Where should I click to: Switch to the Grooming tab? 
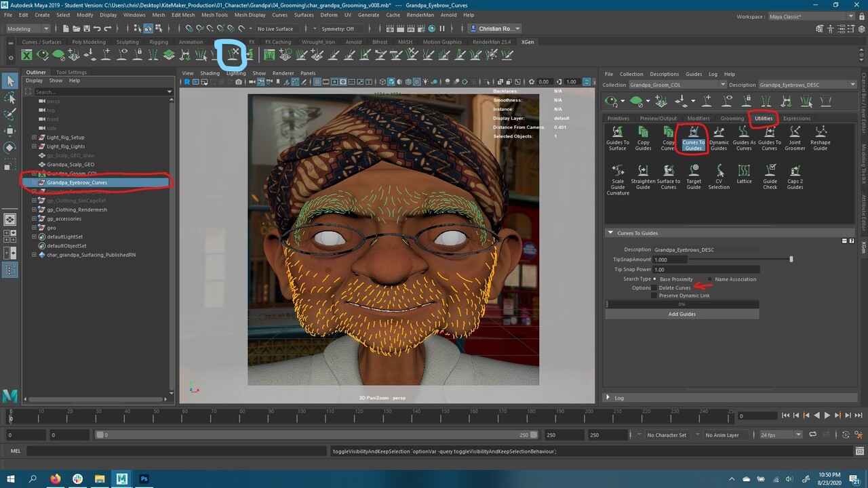(x=732, y=119)
